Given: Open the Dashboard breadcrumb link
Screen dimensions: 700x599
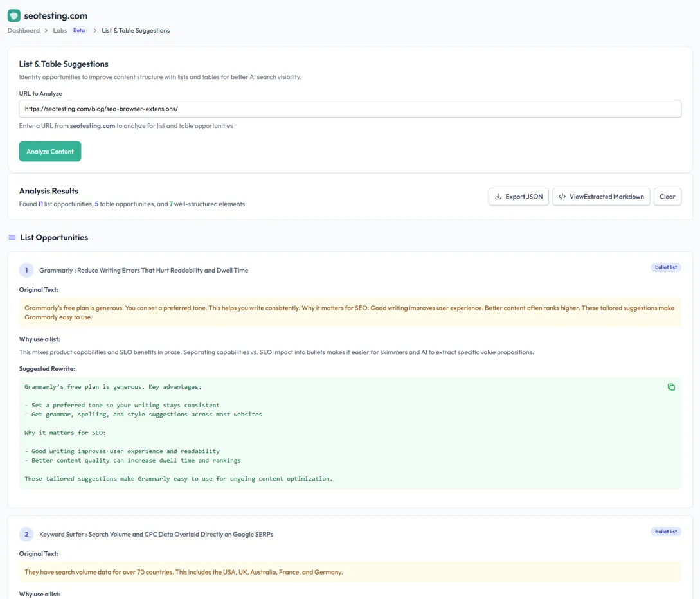Looking at the screenshot, I should pyautogui.click(x=24, y=30).
